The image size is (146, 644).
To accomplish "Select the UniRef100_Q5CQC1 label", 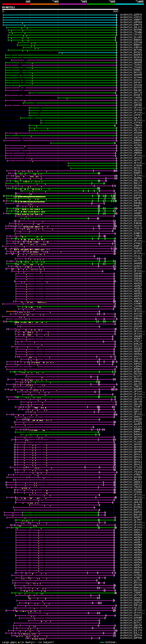I will point(131,170).
